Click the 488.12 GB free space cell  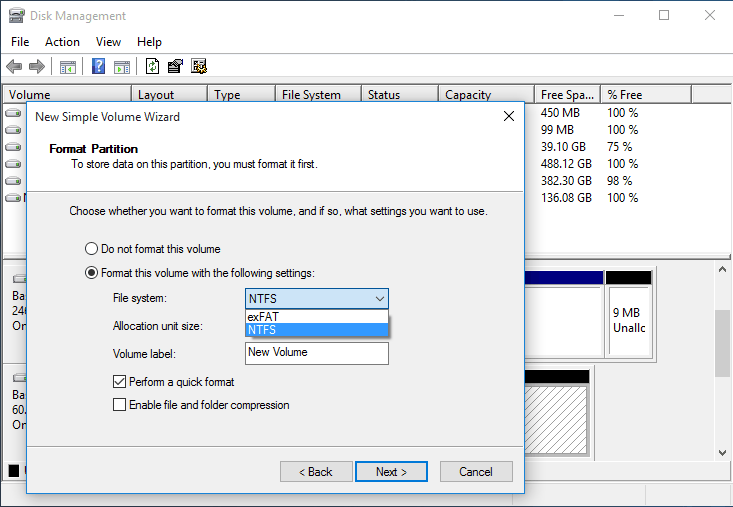[566, 164]
